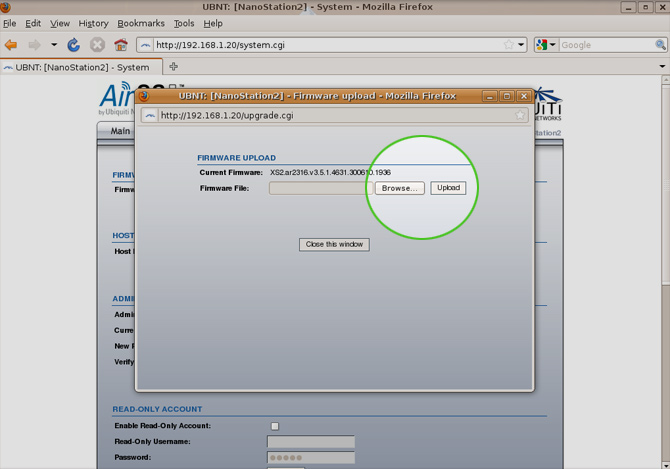Image resolution: width=670 pixels, height=469 pixels.
Task: Open the back/forward history dropdown arrow
Action: tap(54, 44)
